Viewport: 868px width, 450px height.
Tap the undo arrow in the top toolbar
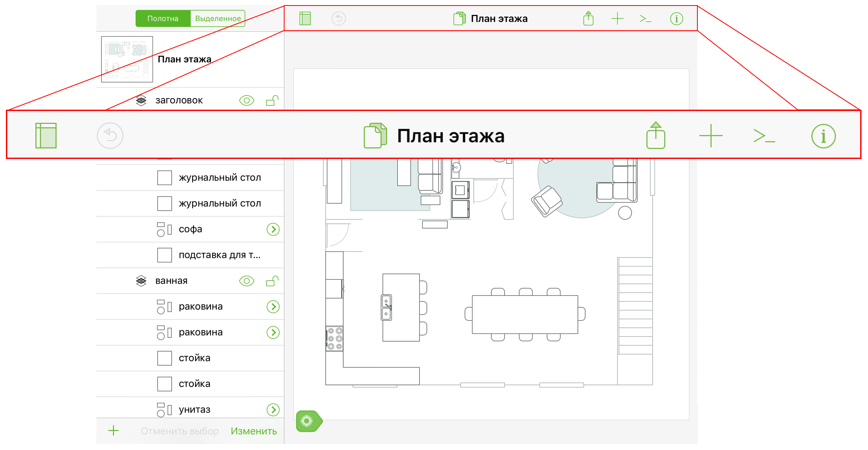pos(339,19)
